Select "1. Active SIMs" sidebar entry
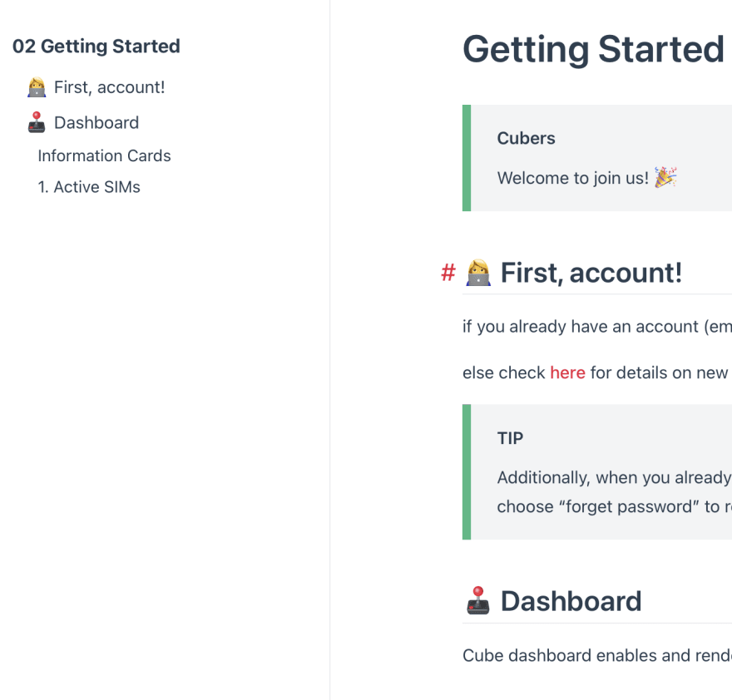The height and width of the screenshot is (700, 732). [x=88, y=186]
